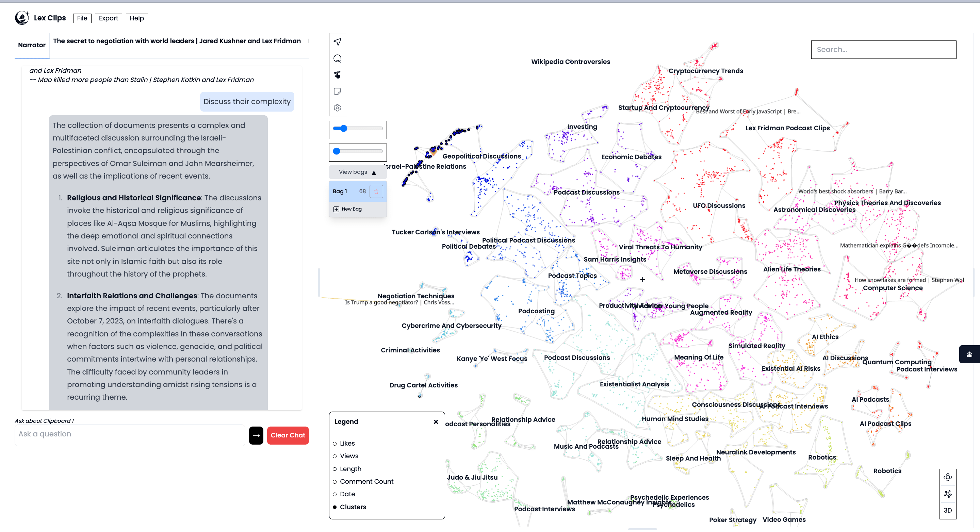Screen dimensions: 980x532
Task: Open the File menu
Action: click(x=82, y=18)
